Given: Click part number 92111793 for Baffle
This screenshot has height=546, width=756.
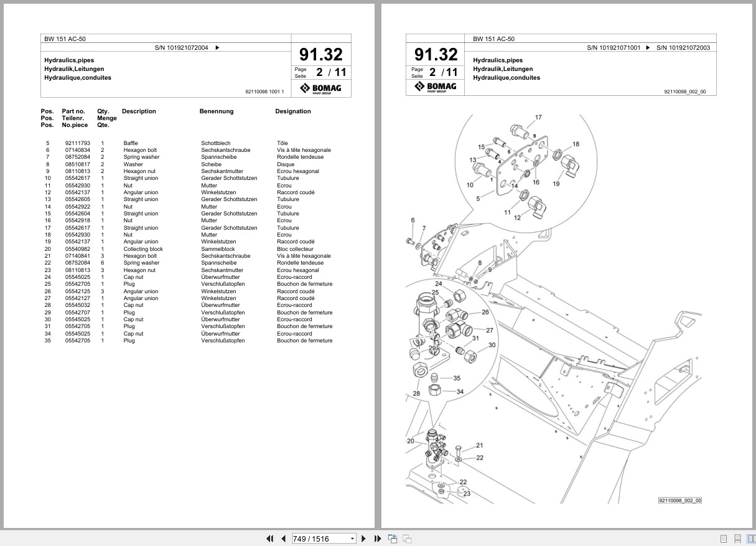Looking at the screenshot, I should tap(78, 143).
